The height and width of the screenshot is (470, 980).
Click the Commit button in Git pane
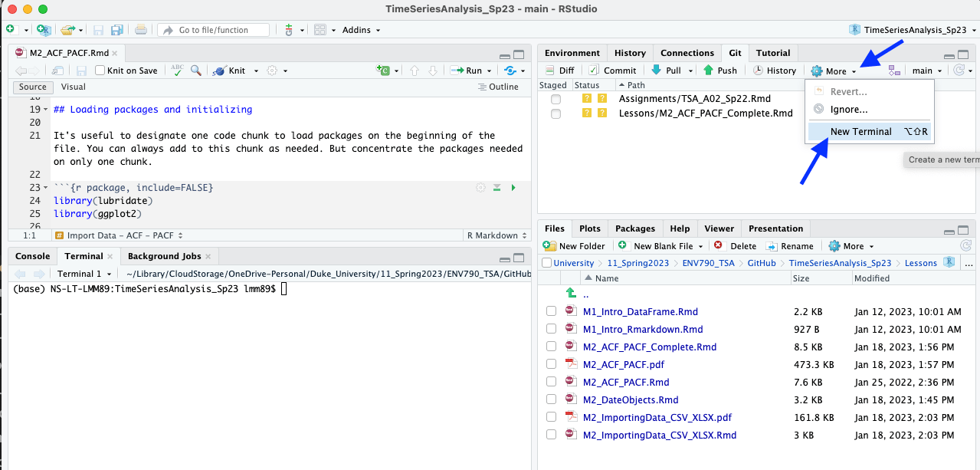[x=612, y=71]
